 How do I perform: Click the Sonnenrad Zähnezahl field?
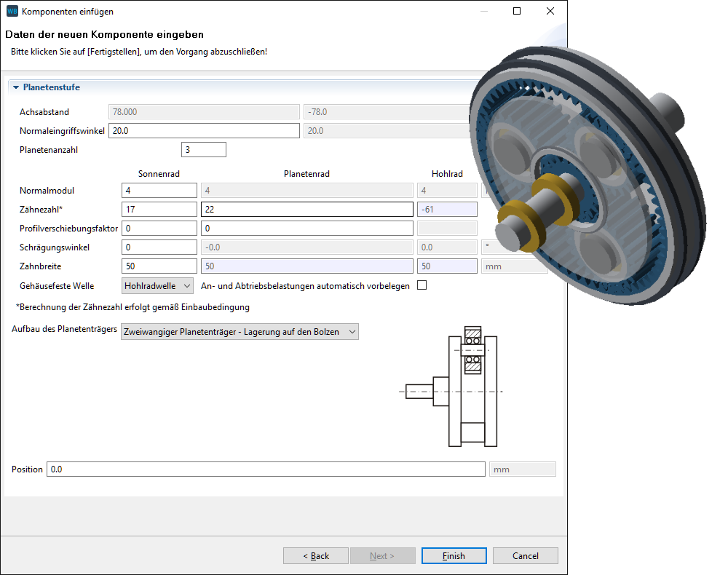tap(159, 210)
